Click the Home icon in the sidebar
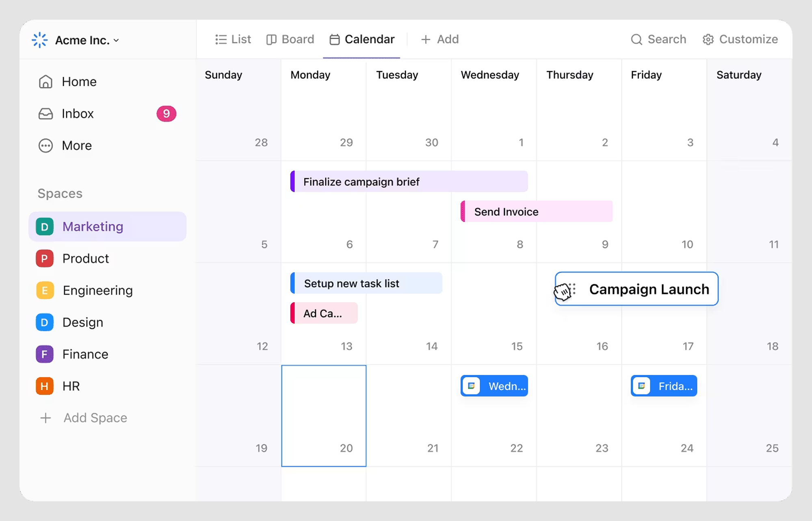Viewport: 812px width, 521px height. tap(45, 82)
